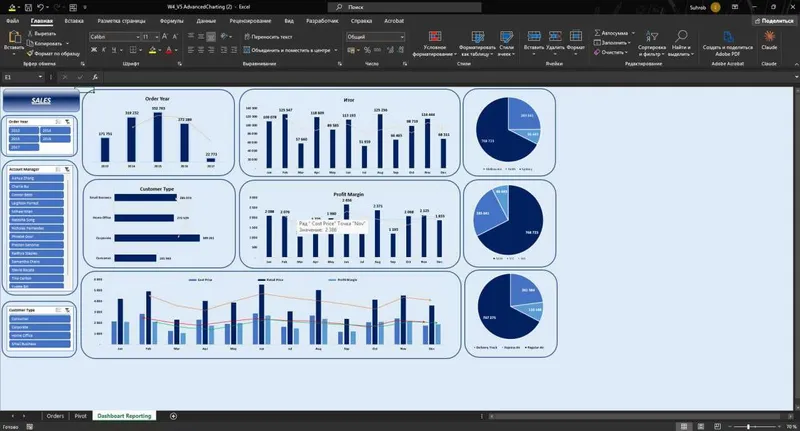Click the Copy icon in clipboard group
The width and height of the screenshot is (800, 431).
pyautogui.click(x=30, y=43)
